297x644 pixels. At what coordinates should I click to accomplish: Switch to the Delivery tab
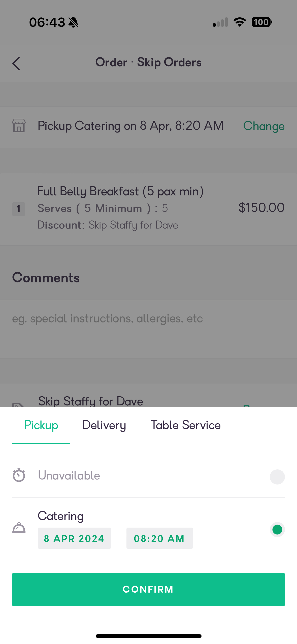tap(104, 426)
